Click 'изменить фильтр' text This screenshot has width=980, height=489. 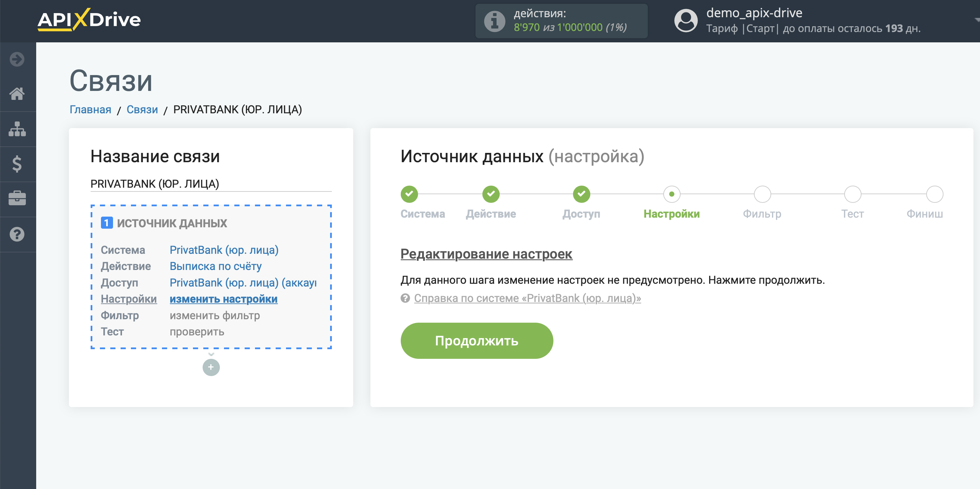[215, 315]
